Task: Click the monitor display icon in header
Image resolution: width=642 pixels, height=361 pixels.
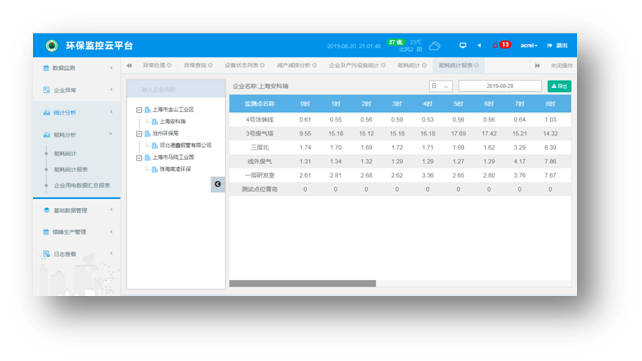Action: click(463, 45)
